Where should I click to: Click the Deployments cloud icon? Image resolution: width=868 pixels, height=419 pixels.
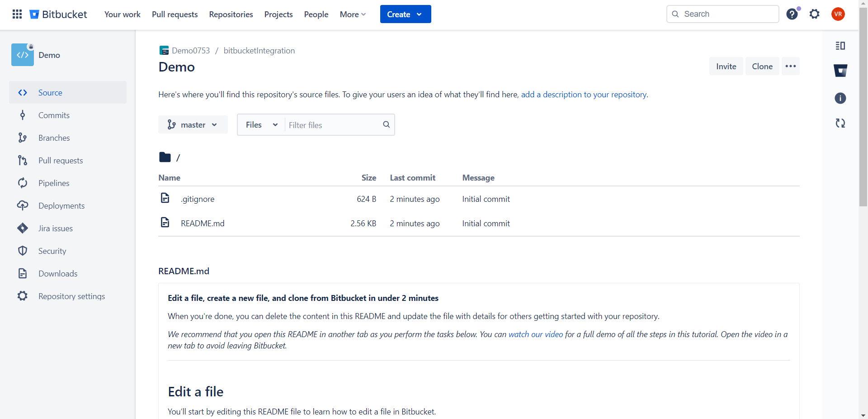pos(23,206)
